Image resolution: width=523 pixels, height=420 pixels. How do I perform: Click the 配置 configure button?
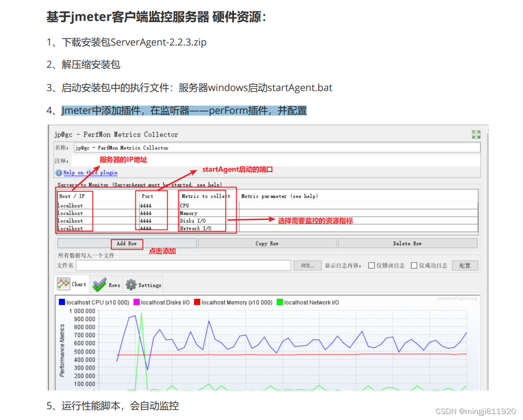pos(465,266)
